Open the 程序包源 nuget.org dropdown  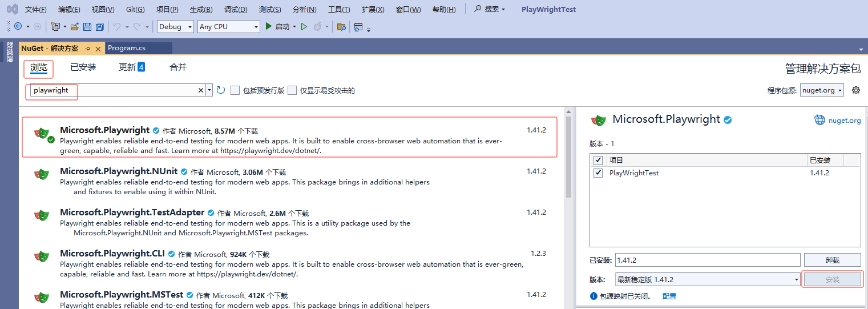[822, 90]
